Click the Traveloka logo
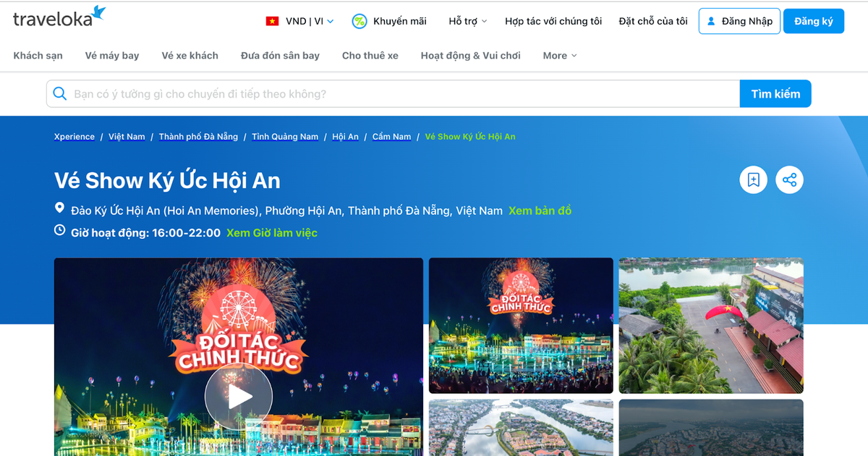The image size is (868, 456). [59, 17]
